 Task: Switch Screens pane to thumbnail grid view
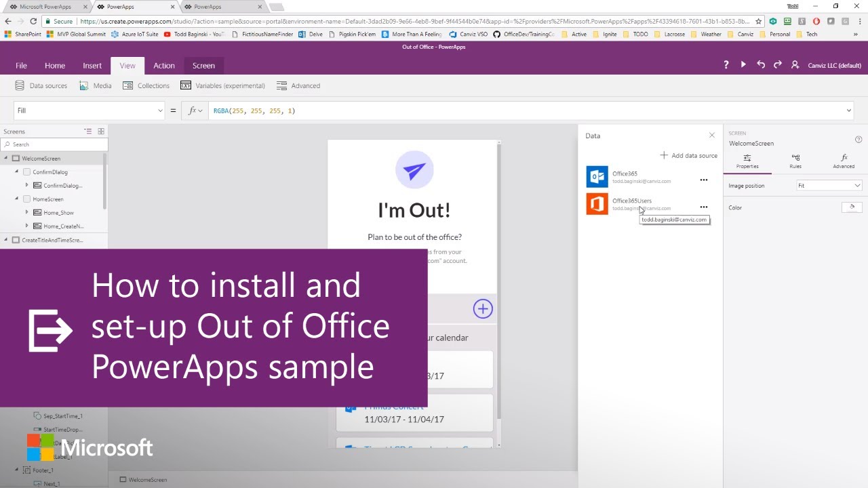click(101, 131)
